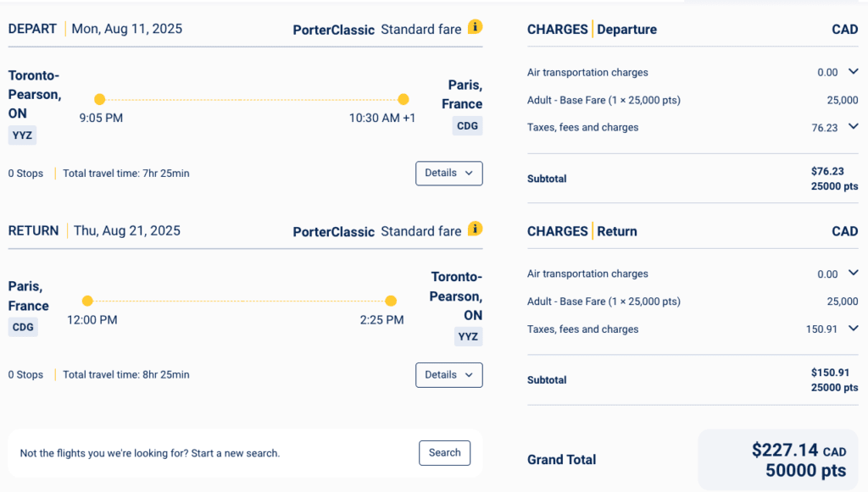The height and width of the screenshot is (492, 868).
Task: Open Details for the return flight
Action: [x=448, y=374]
